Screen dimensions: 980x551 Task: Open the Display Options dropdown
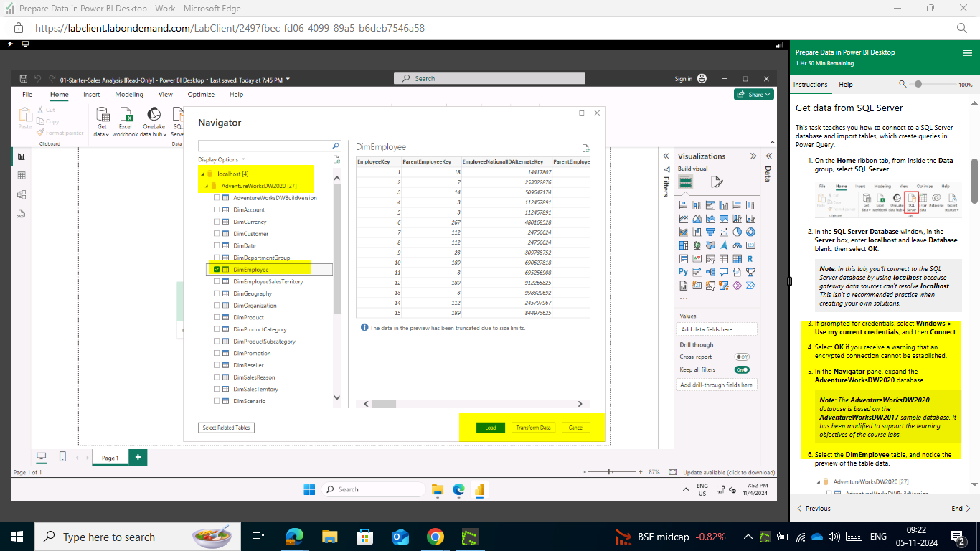coord(222,159)
